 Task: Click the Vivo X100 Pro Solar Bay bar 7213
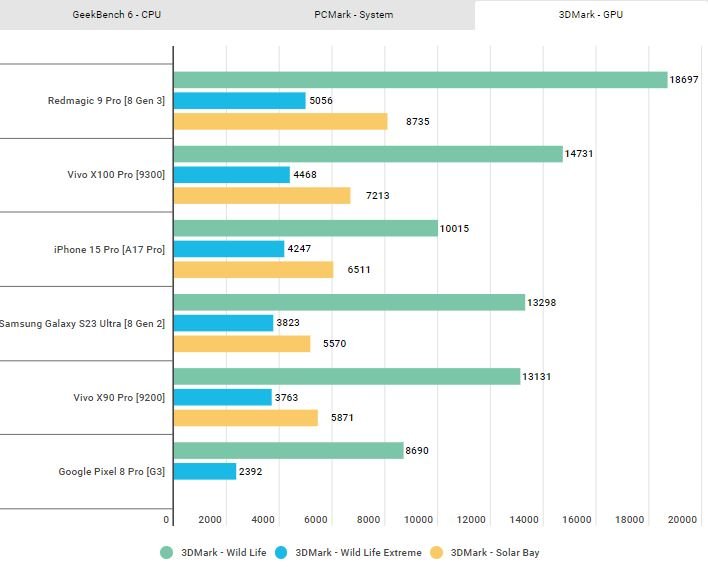(x=262, y=195)
